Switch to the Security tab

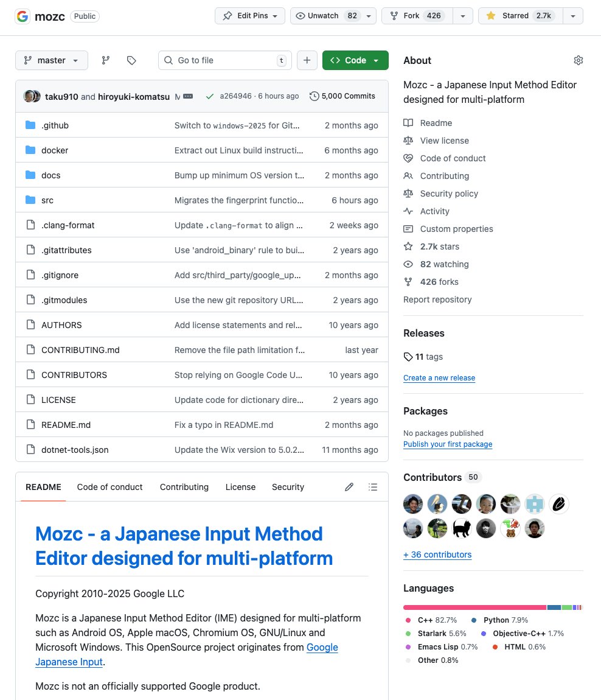(x=288, y=487)
